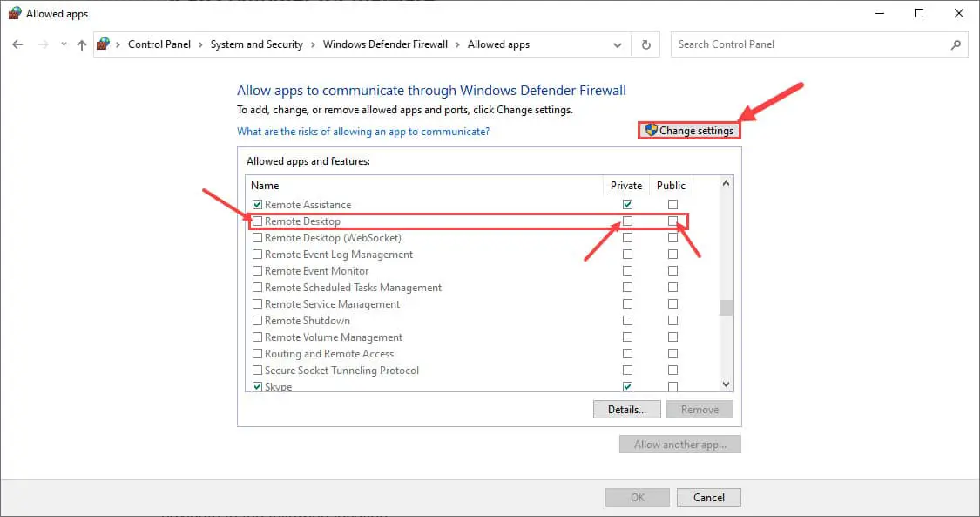Click the firewall icon in title bar
The image size is (980, 517).
[x=15, y=13]
